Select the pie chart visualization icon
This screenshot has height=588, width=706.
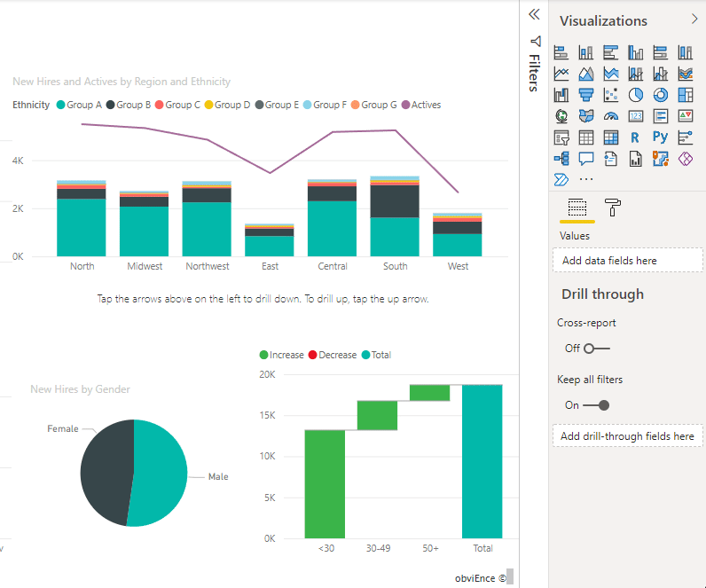635,94
